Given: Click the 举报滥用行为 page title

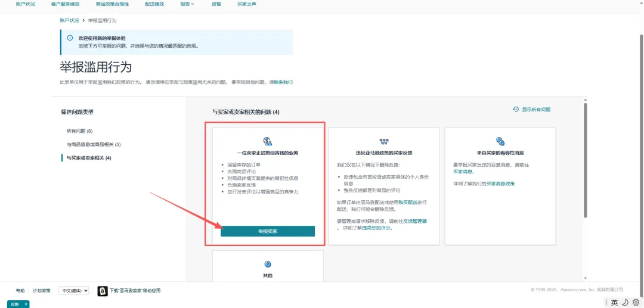Looking at the screenshot, I should (x=95, y=67).
